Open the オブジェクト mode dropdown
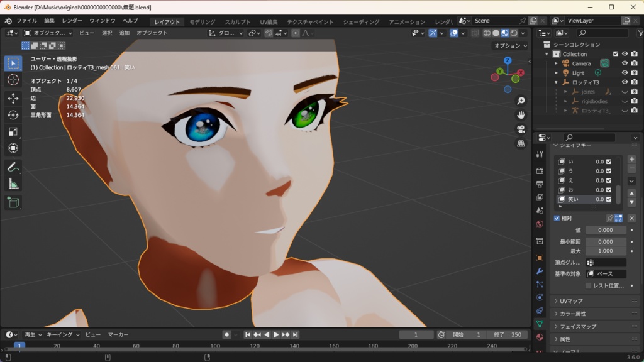The height and width of the screenshot is (362, 644). coord(48,33)
